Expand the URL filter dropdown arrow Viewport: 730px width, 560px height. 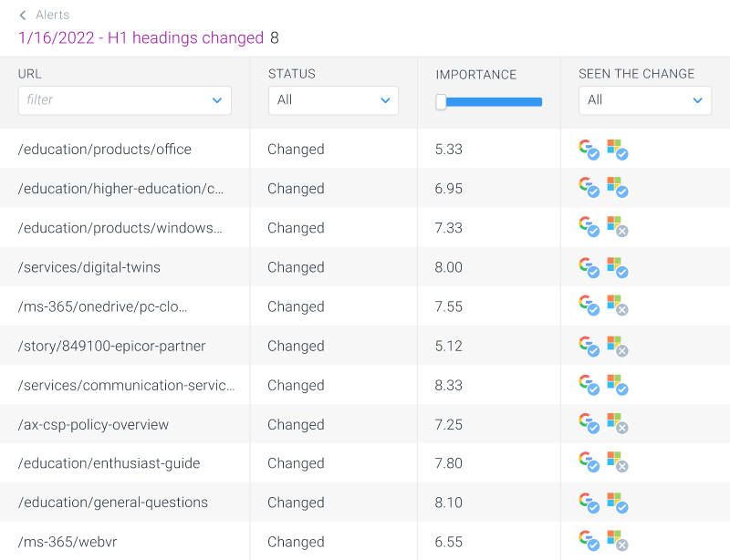(x=217, y=100)
